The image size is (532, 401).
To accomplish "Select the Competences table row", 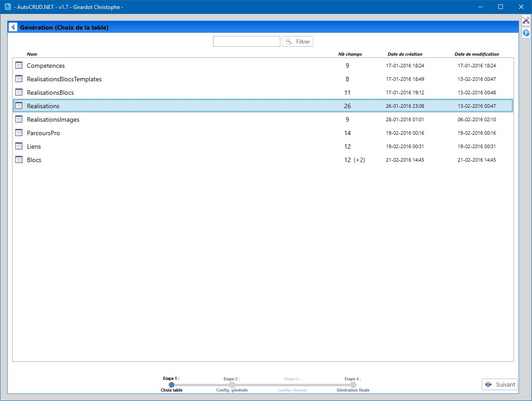I will tap(263, 66).
